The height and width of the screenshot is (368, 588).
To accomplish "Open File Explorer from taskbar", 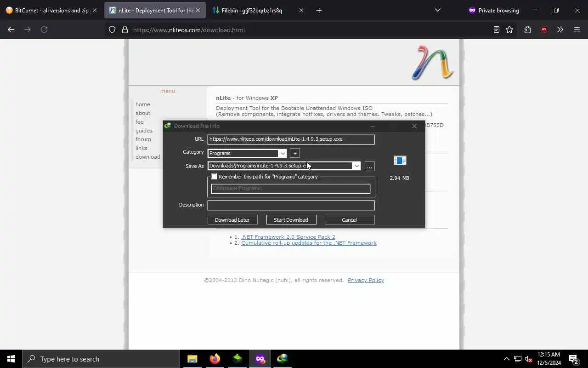I will point(192,359).
